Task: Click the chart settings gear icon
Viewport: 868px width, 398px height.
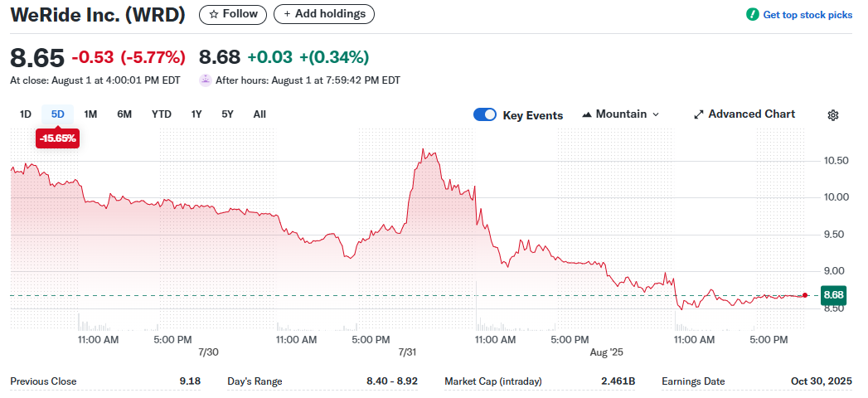Action: click(x=833, y=115)
